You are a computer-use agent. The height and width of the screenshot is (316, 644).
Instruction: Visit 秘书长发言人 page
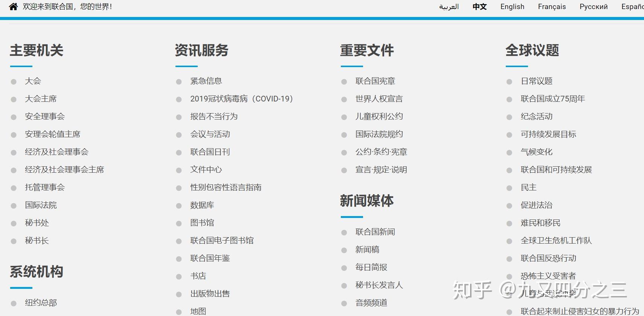[x=379, y=285]
